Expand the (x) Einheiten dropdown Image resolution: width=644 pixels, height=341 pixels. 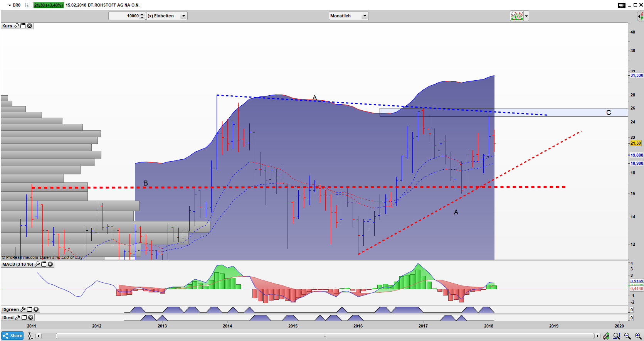point(183,16)
